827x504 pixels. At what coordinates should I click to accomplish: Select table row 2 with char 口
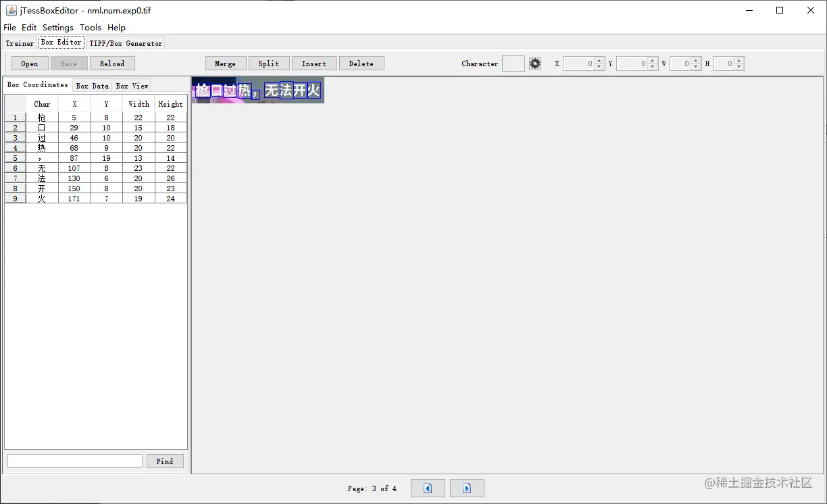point(96,128)
